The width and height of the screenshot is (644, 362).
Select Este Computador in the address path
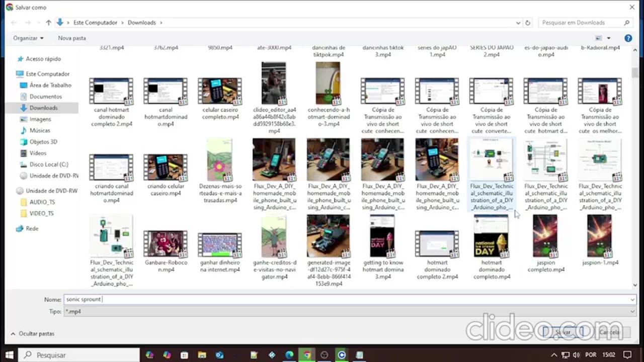(95, 23)
